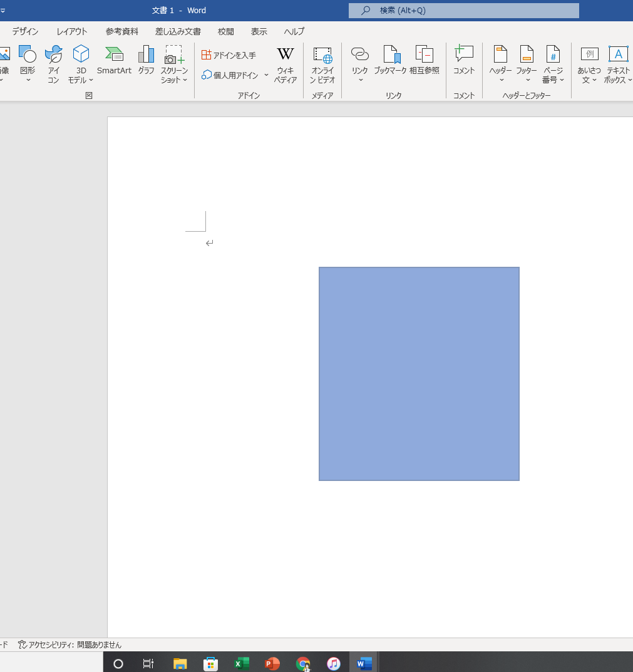Click the 3D モデル cube icon
This screenshot has height=672, width=633.
tap(81, 54)
